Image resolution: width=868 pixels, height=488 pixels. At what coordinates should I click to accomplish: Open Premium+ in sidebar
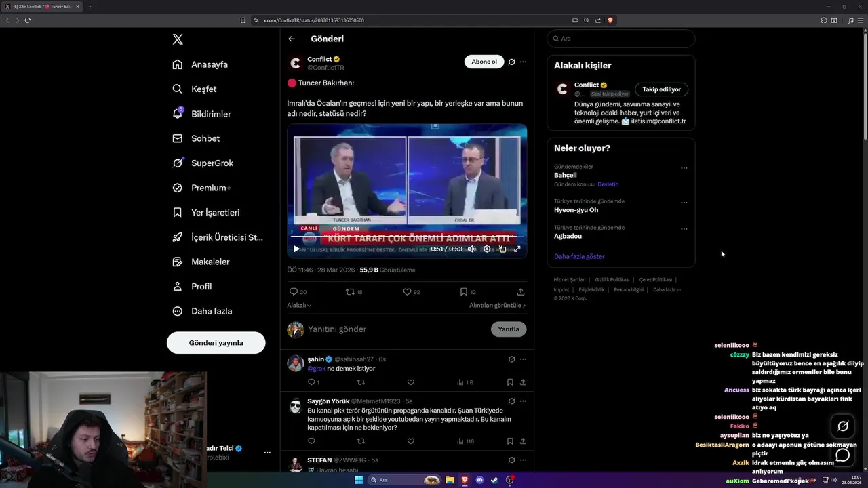(x=201, y=188)
